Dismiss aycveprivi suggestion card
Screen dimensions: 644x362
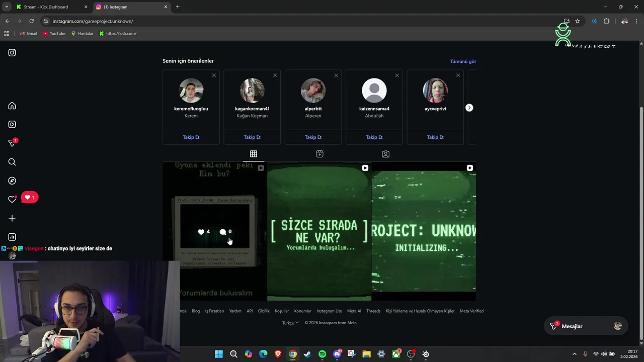pyautogui.click(x=458, y=75)
